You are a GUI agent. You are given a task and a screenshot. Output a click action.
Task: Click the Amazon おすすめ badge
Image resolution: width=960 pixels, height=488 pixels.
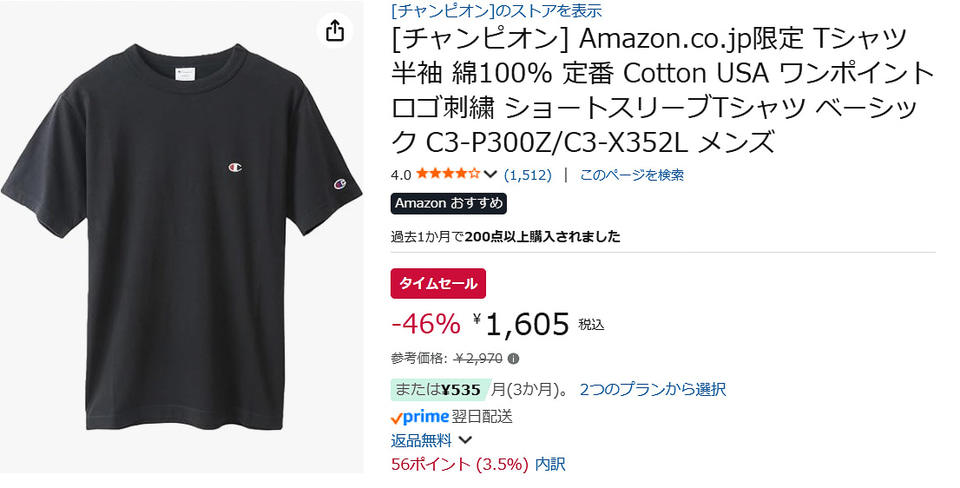pyautogui.click(x=448, y=203)
